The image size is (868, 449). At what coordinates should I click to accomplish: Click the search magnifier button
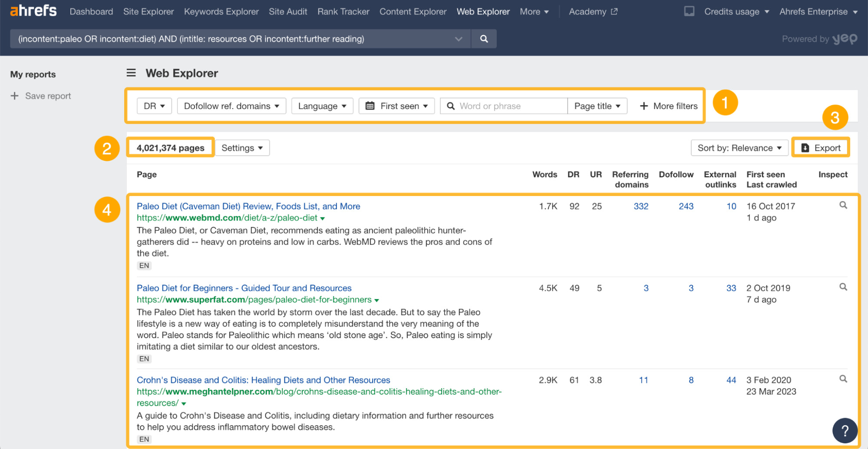click(484, 39)
